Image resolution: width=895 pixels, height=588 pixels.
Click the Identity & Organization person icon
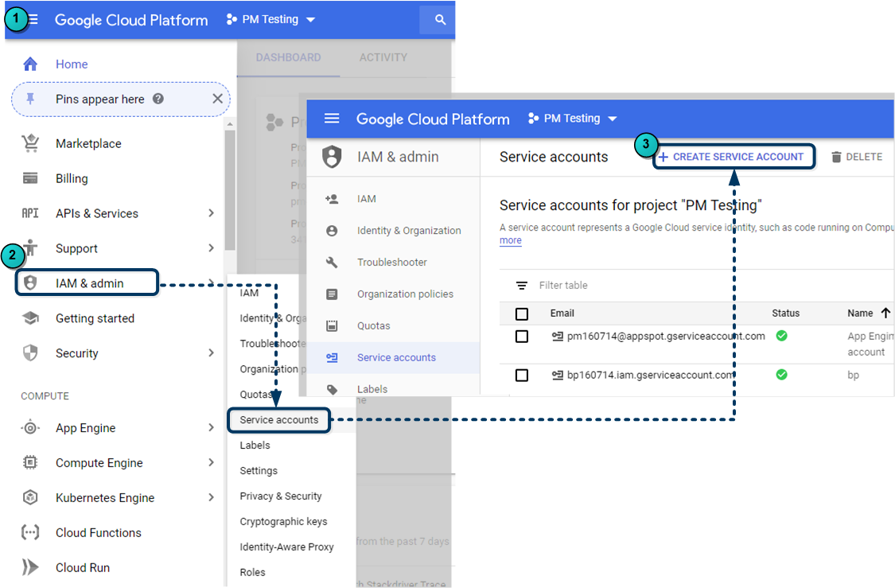click(x=332, y=231)
